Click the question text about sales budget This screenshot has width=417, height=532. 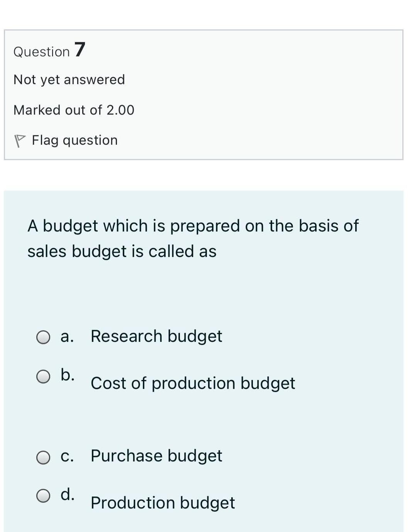pyautogui.click(x=193, y=238)
